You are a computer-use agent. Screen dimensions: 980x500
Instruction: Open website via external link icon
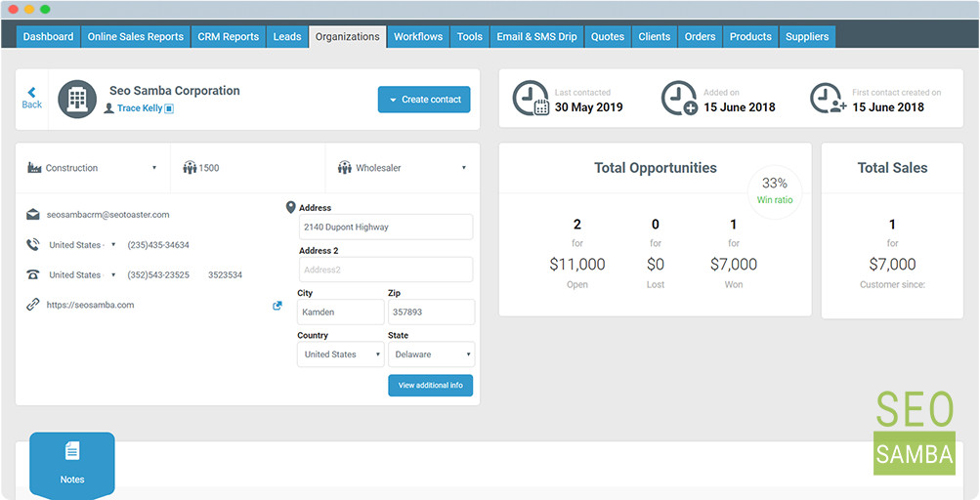(x=277, y=306)
